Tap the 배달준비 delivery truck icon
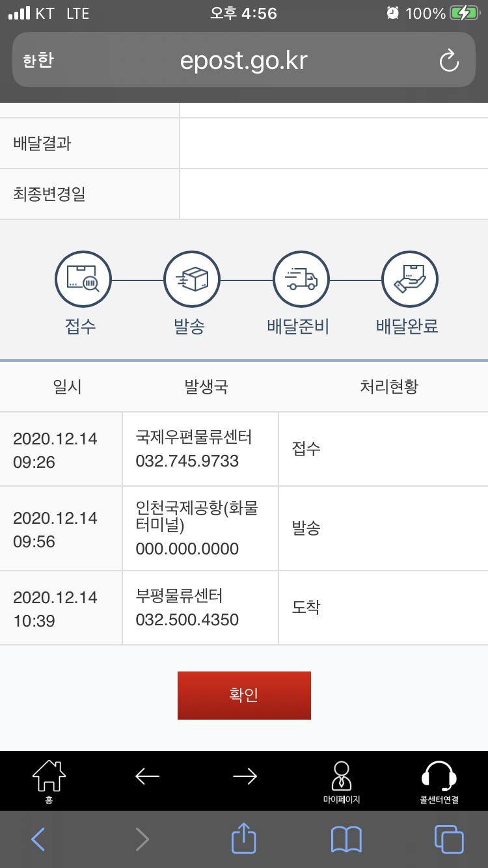This screenshot has width=488, height=868. point(301,279)
